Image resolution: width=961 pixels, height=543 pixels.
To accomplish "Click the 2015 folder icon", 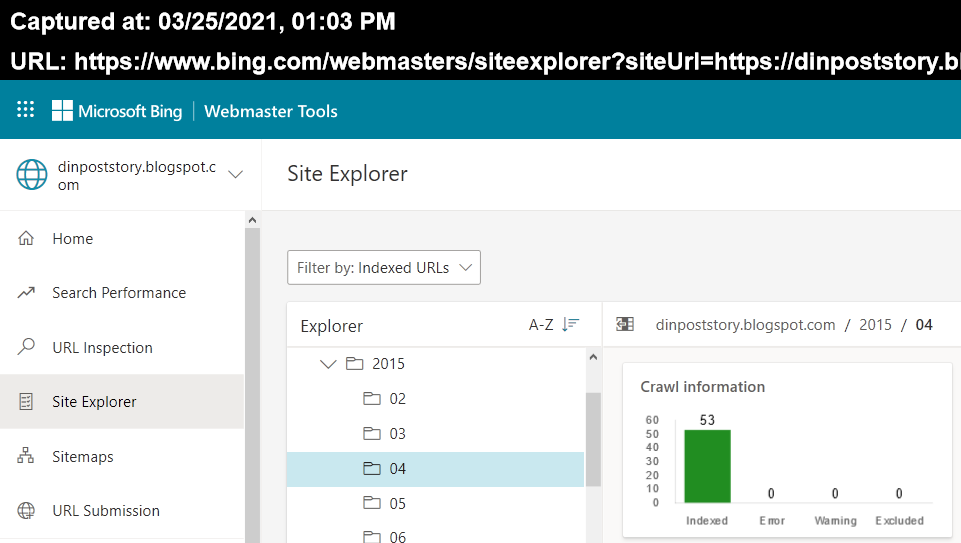I will coord(354,363).
